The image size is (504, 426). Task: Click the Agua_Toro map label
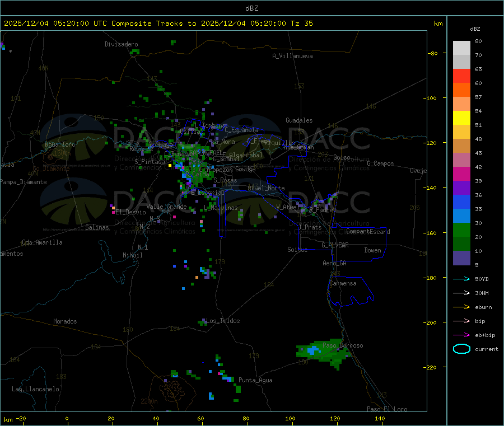[x=60, y=144]
